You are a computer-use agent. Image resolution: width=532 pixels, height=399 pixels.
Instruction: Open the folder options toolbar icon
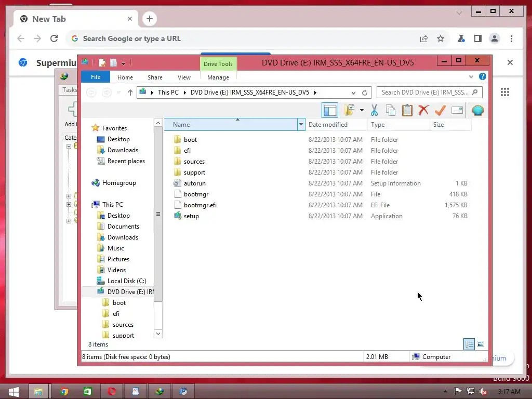click(x=350, y=110)
